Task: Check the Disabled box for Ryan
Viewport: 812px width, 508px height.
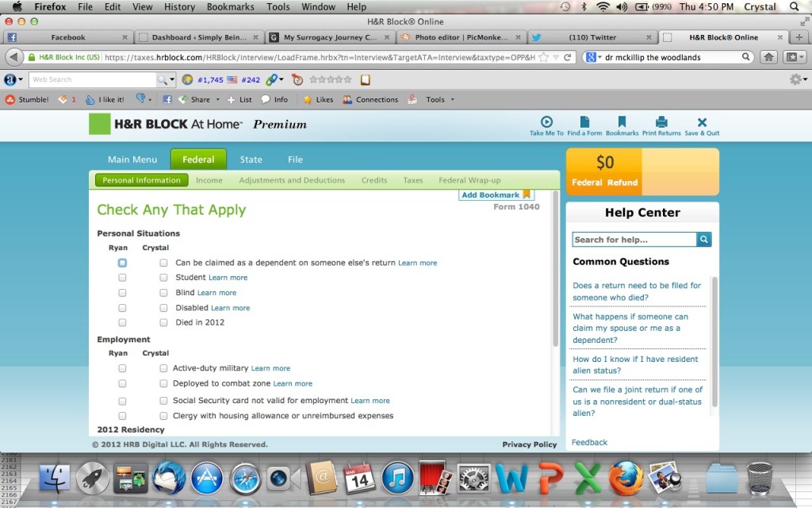Action: 122,308
